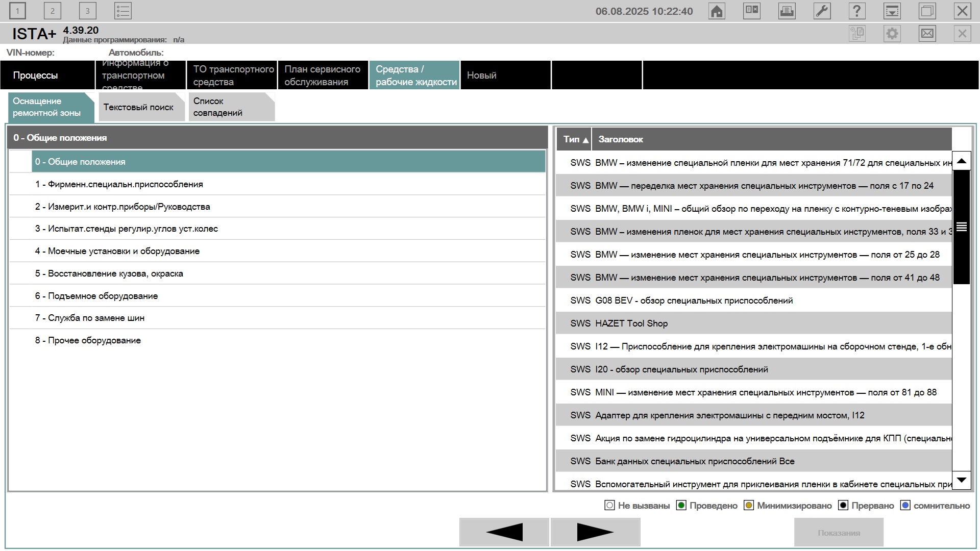Open ТО транспортного средства tab

click(x=232, y=75)
